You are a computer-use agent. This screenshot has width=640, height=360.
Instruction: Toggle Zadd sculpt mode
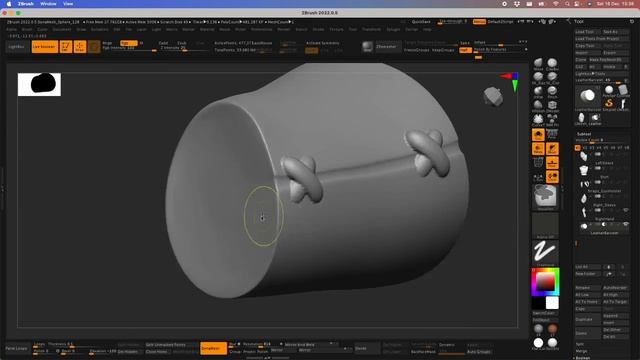tap(163, 43)
